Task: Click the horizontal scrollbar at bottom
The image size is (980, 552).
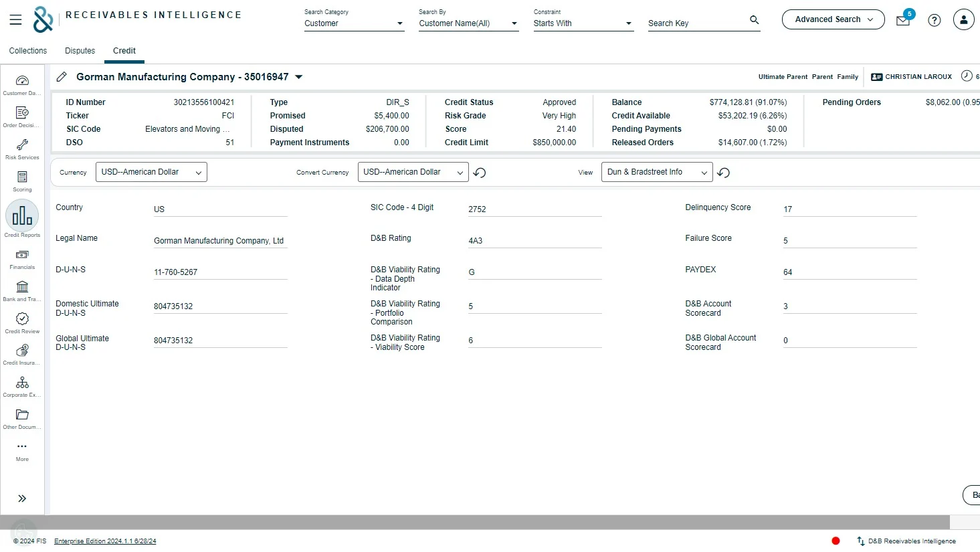Action: (475, 522)
